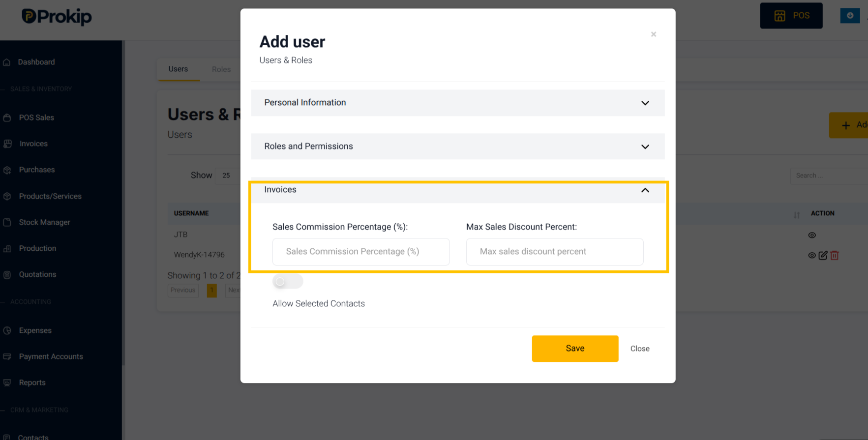Viewport: 868px width, 440px height.
Task: Click the WendyK-14796 username cell
Action: [199, 255]
